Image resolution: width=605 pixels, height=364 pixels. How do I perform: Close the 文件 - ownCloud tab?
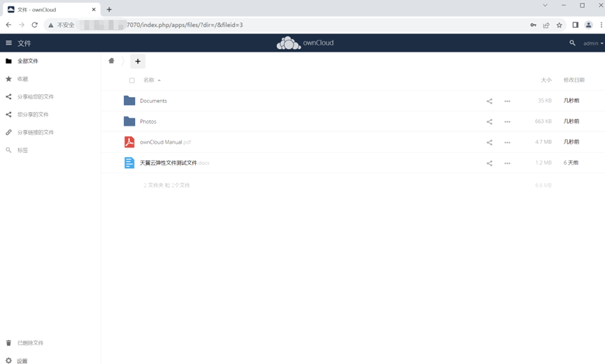pyautogui.click(x=94, y=9)
